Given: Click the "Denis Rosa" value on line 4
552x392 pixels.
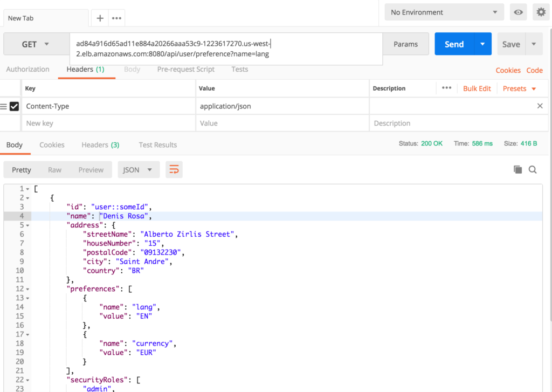Looking at the screenshot, I should coord(123,216).
